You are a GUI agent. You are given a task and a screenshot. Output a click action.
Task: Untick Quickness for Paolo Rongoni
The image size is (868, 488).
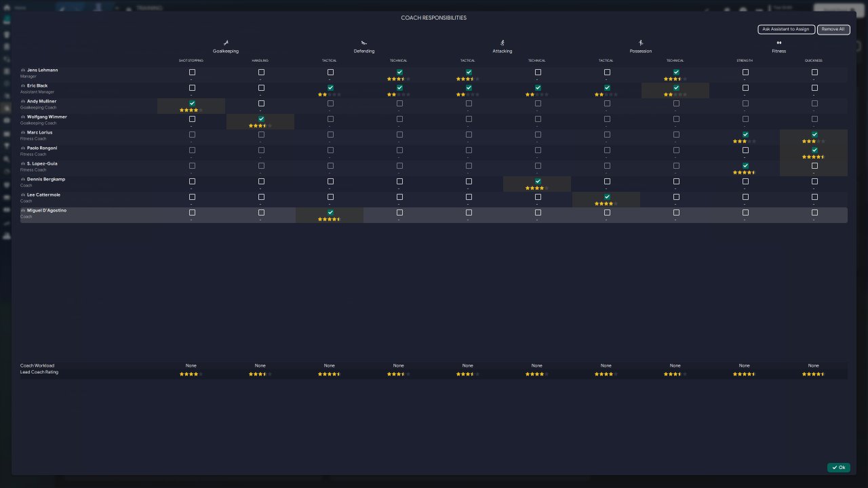coord(814,150)
